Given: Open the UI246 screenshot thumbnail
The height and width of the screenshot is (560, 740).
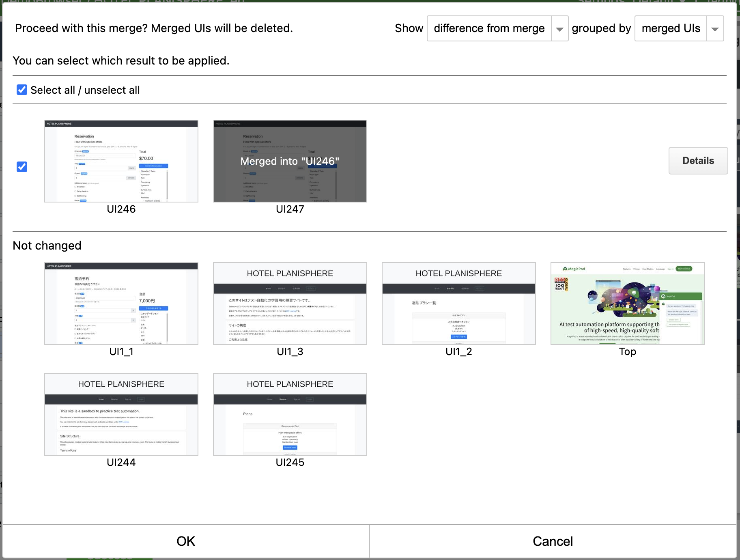Looking at the screenshot, I should pyautogui.click(x=121, y=162).
